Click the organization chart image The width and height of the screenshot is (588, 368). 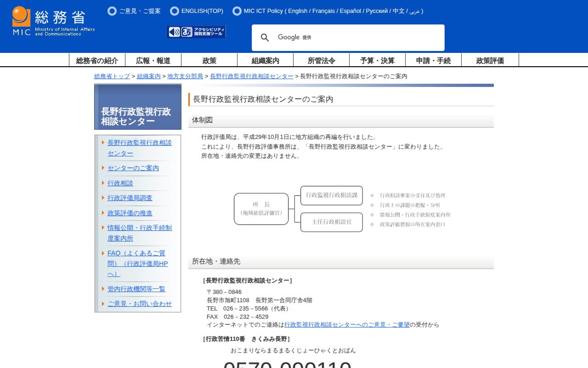[342, 209]
